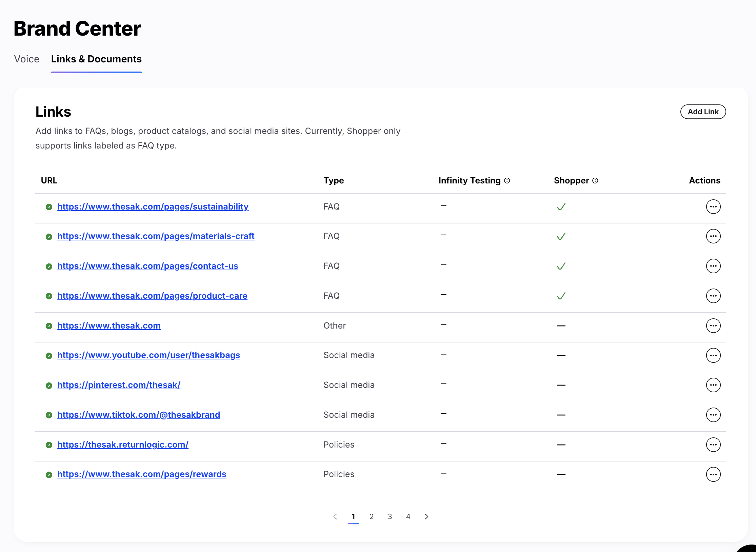
Task: Open actions menu for the product-care link
Action: 713,295
